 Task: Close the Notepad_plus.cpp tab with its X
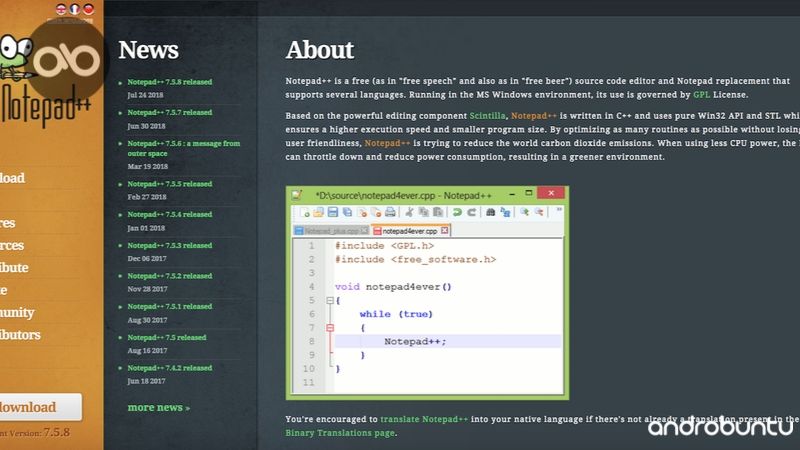364,231
